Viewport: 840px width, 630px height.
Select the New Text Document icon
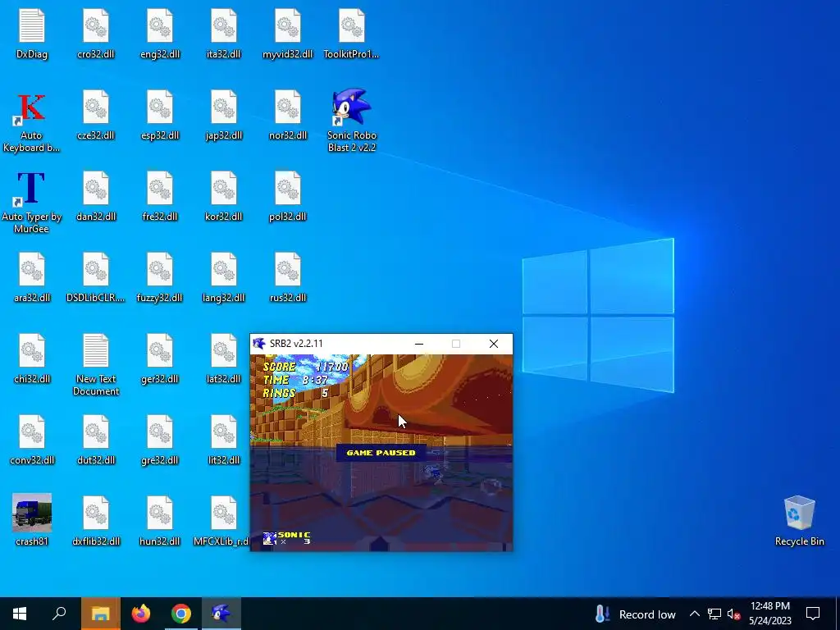coord(96,350)
